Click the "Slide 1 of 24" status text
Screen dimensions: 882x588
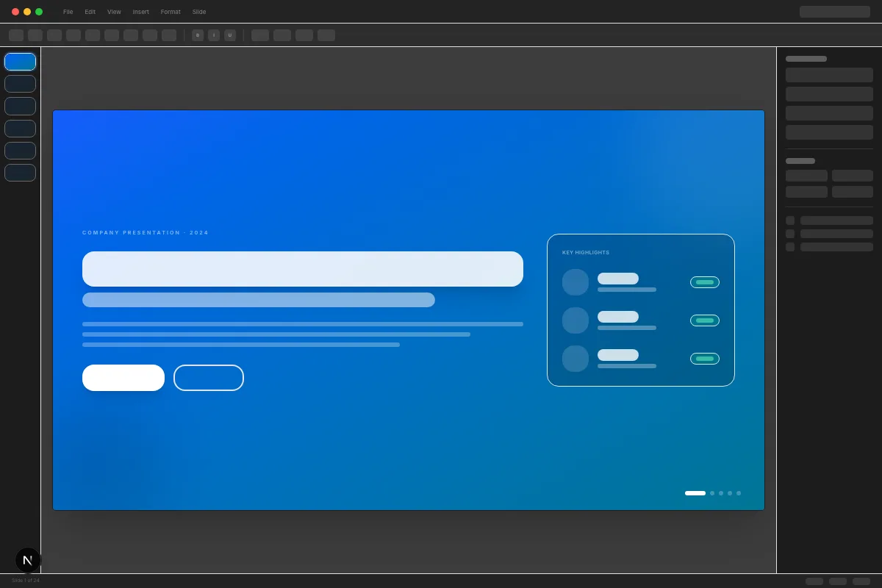click(26, 581)
